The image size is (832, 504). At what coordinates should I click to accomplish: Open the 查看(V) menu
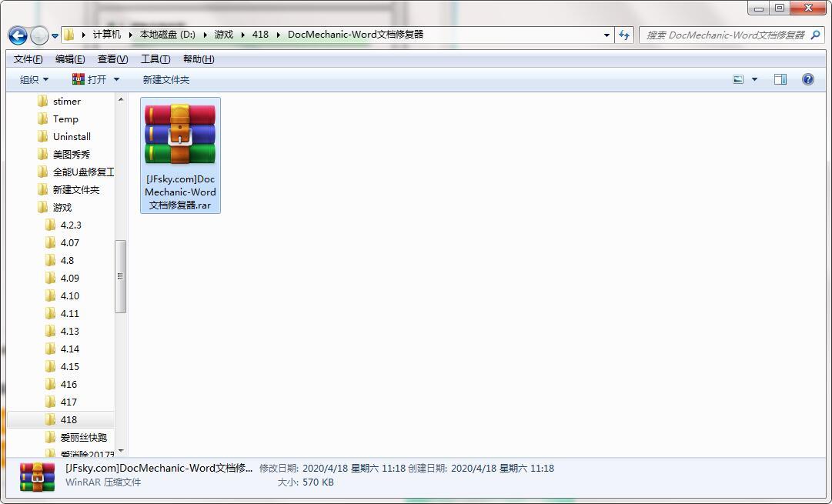(112, 59)
